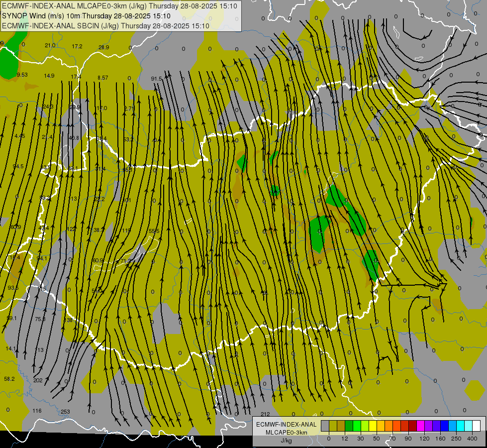Click the 253 value on the map
The image size is (487, 448).
pyautogui.click(x=65, y=412)
